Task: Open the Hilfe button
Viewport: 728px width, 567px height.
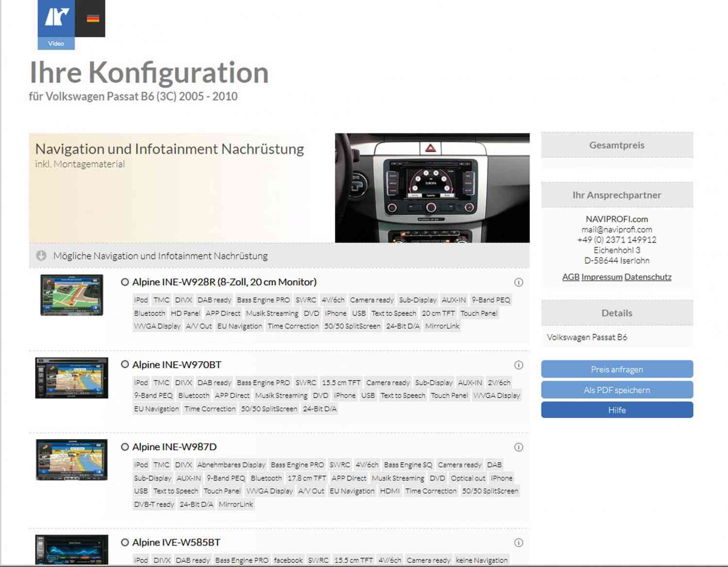Action: pos(617,410)
